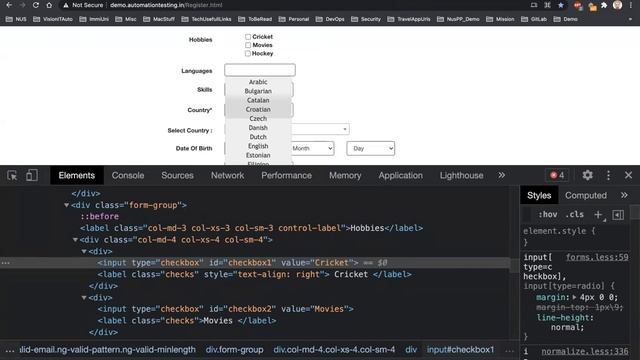Open the DevOps bookmark folder
The image size is (640, 360).
tap(330, 19)
